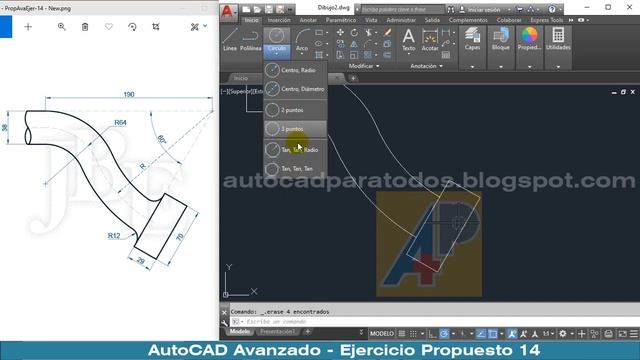
Task: Open the dropdown arrow next to Photos edit icon
Action: [x=205, y=26]
